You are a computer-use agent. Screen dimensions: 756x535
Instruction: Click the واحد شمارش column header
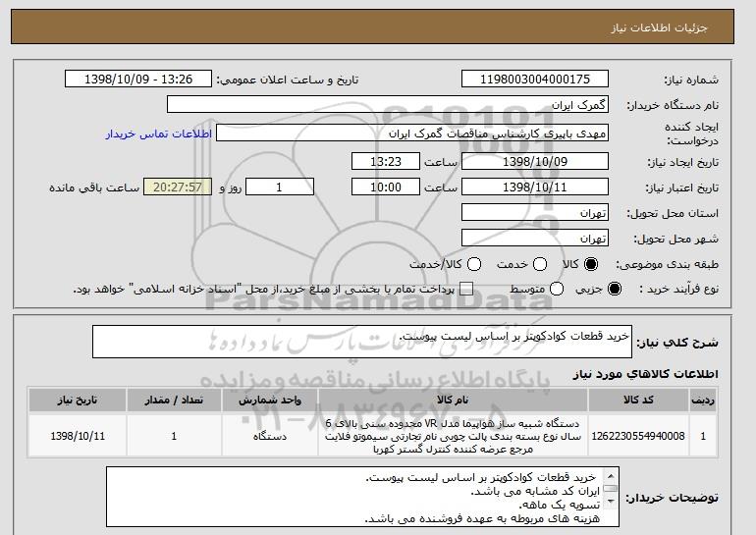(270, 401)
